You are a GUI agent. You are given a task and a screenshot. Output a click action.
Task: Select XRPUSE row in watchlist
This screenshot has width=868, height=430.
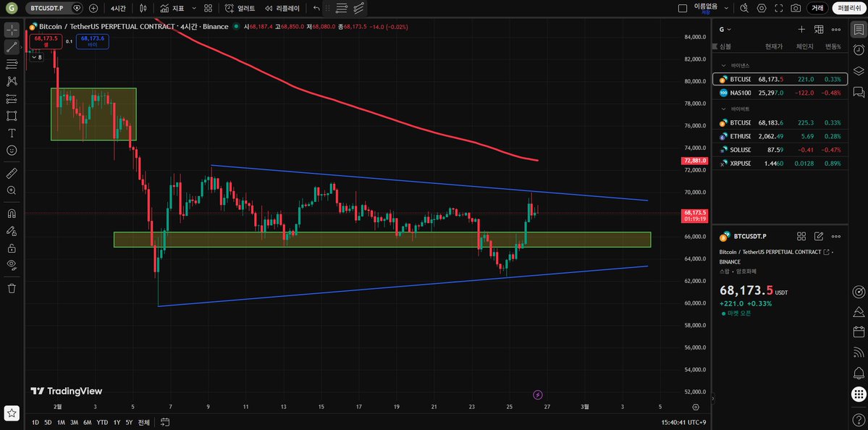coord(780,164)
